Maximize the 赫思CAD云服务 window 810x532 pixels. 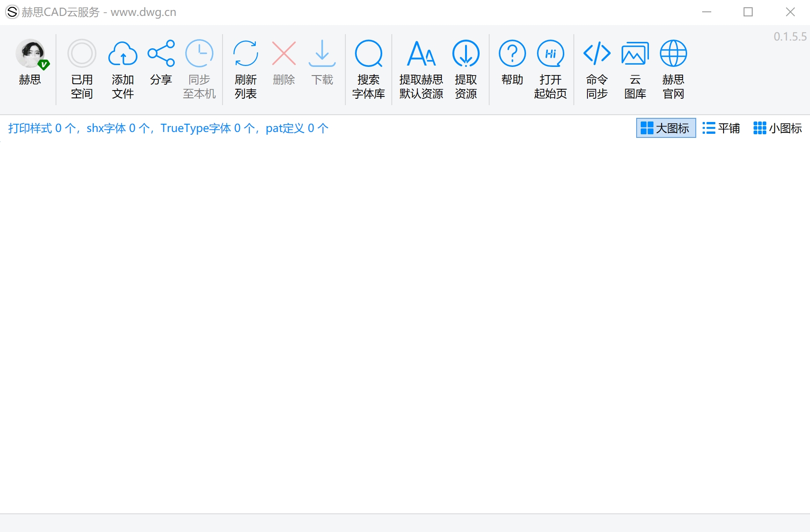748,12
